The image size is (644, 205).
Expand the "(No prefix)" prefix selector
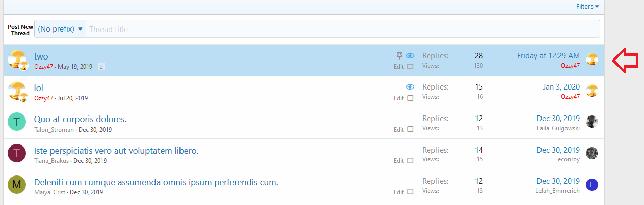[60, 29]
